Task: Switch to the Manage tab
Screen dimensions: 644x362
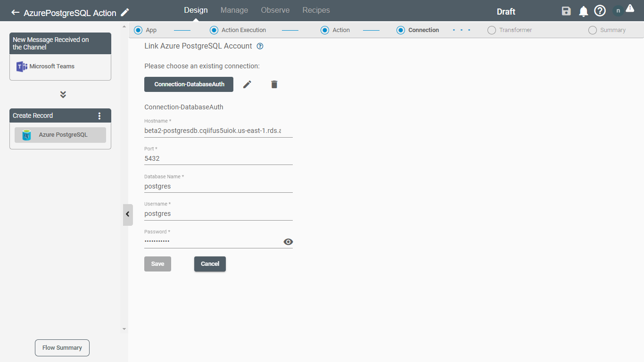Action: pyautogui.click(x=234, y=10)
